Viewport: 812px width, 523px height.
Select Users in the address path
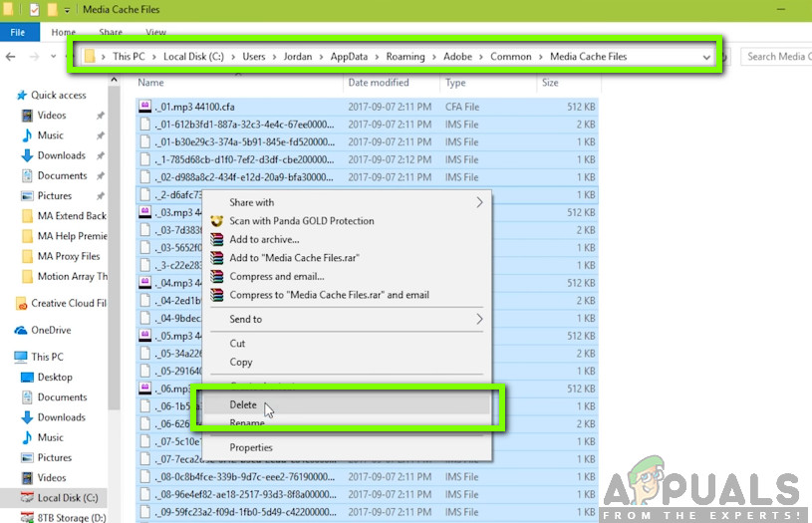pyautogui.click(x=254, y=57)
